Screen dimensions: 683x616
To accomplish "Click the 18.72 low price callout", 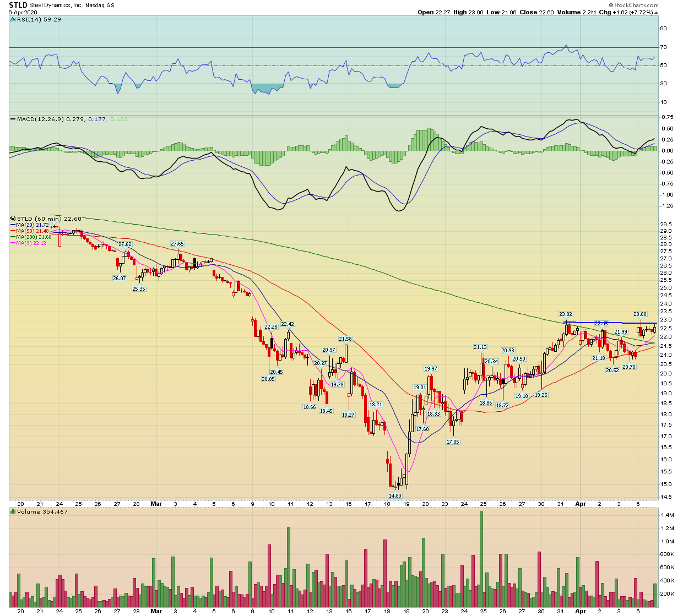I will pyautogui.click(x=502, y=406).
